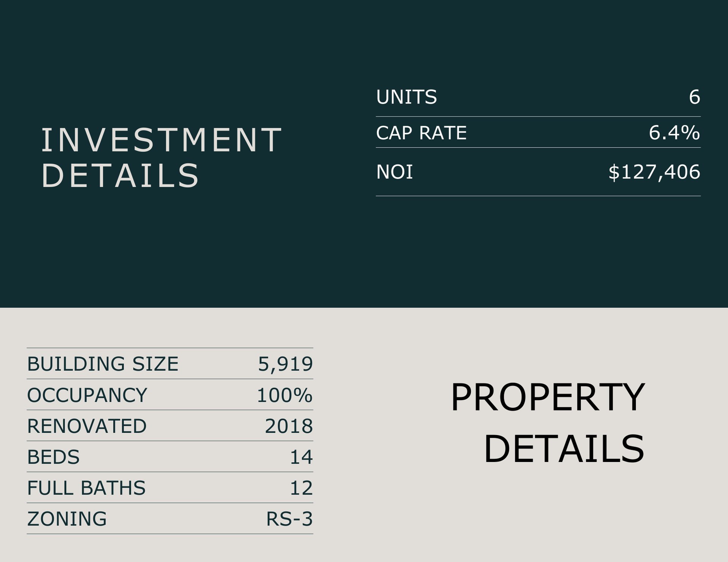Select the UNITS label
The image size is (728, 562).
pos(406,97)
